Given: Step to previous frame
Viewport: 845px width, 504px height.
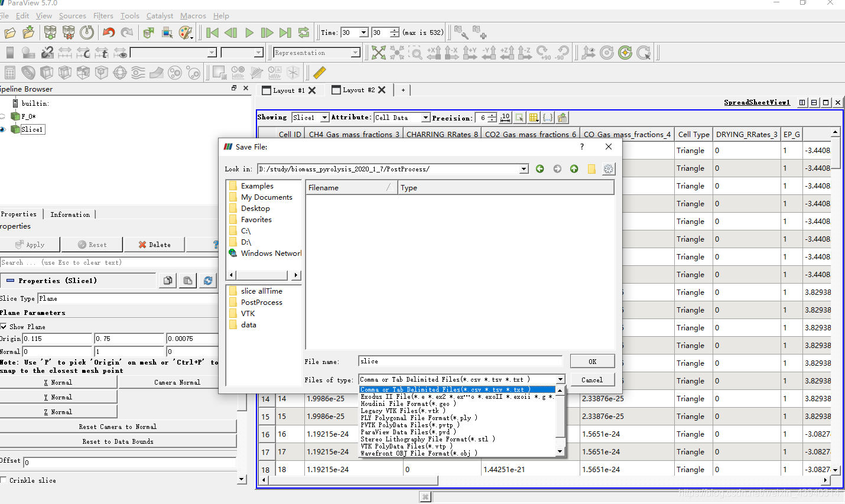Looking at the screenshot, I should coord(231,33).
